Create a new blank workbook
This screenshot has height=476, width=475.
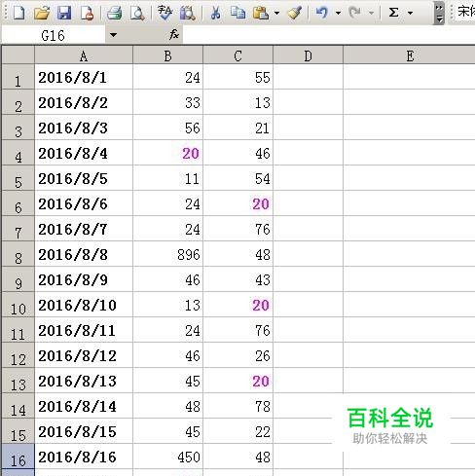pos(18,13)
